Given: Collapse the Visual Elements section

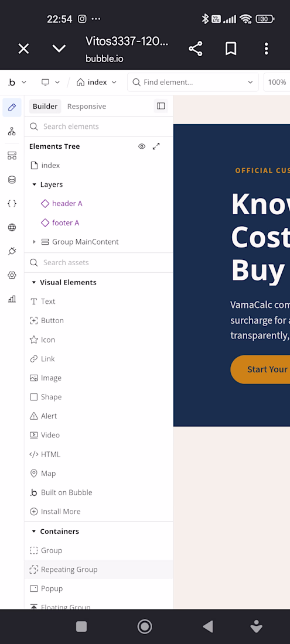Looking at the screenshot, I should (x=34, y=283).
